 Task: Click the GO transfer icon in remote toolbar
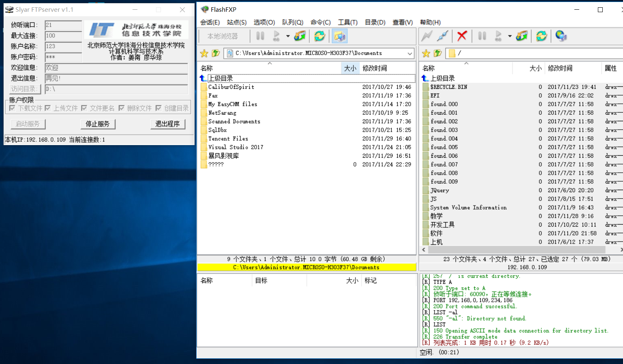499,36
